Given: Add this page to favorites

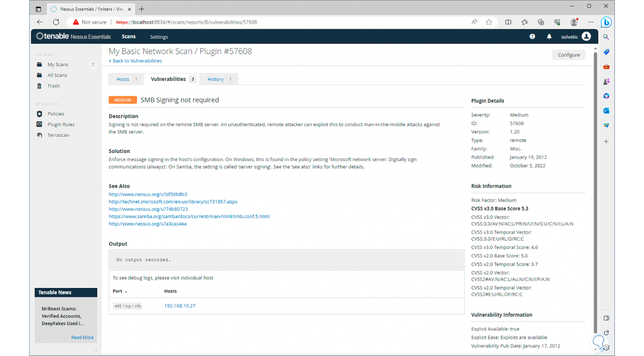Looking at the screenshot, I should click(x=489, y=22).
